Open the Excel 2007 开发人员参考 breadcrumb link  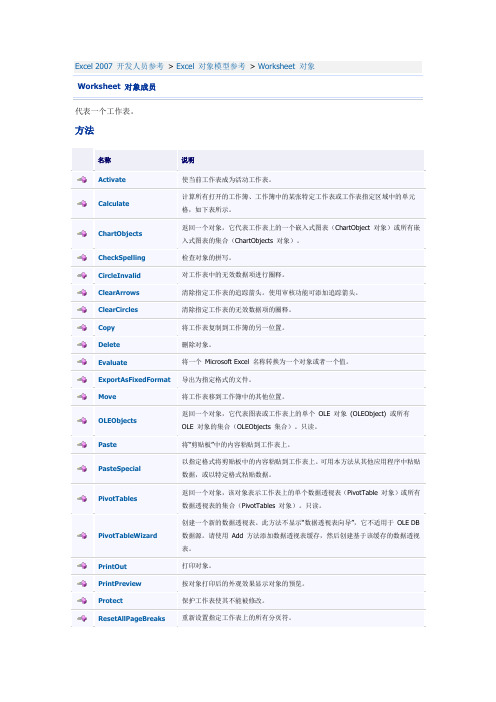[x=119, y=66]
